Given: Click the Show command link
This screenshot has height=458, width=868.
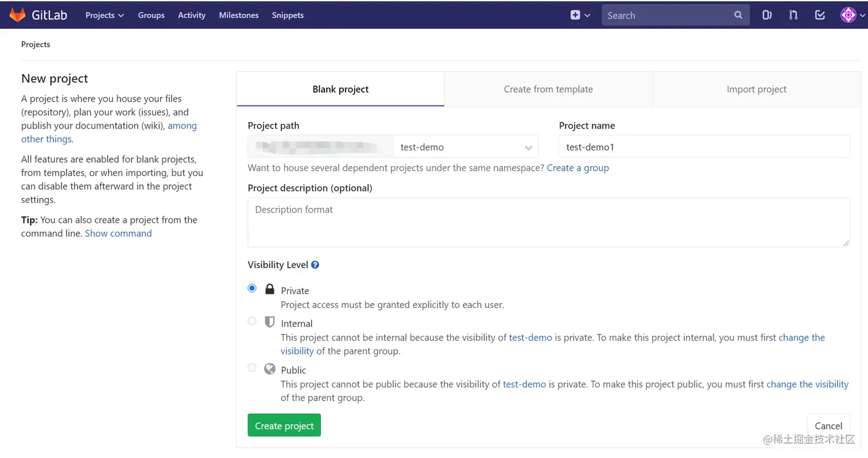Looking at the screenshot, I should pyautogui.click(x=118, y=233).
